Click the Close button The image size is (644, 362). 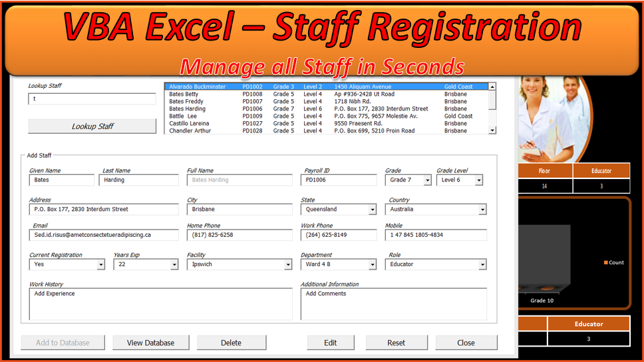tap(466, 343)
